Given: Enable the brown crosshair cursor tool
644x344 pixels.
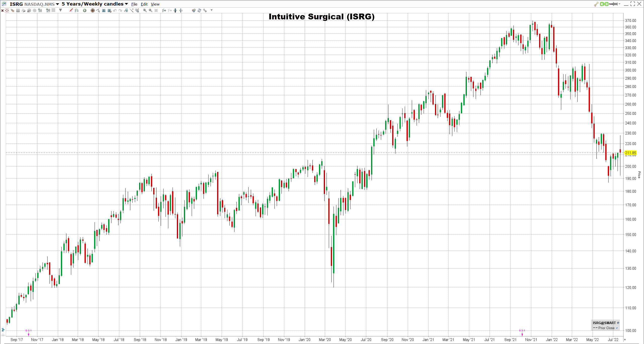Looking at the screenshot, I should coord(93,11).
